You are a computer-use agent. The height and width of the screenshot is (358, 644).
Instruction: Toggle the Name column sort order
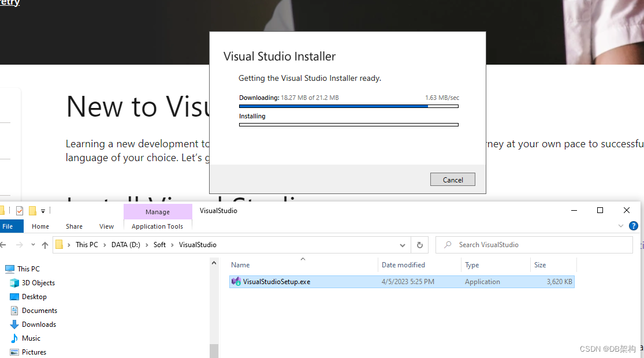tap(240, 264)
